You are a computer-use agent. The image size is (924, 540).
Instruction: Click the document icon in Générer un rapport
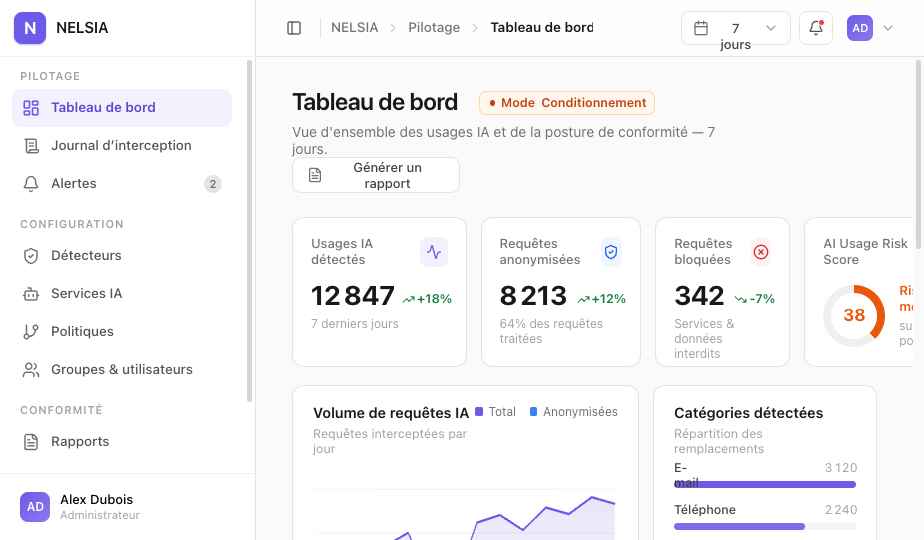[315, 175]
